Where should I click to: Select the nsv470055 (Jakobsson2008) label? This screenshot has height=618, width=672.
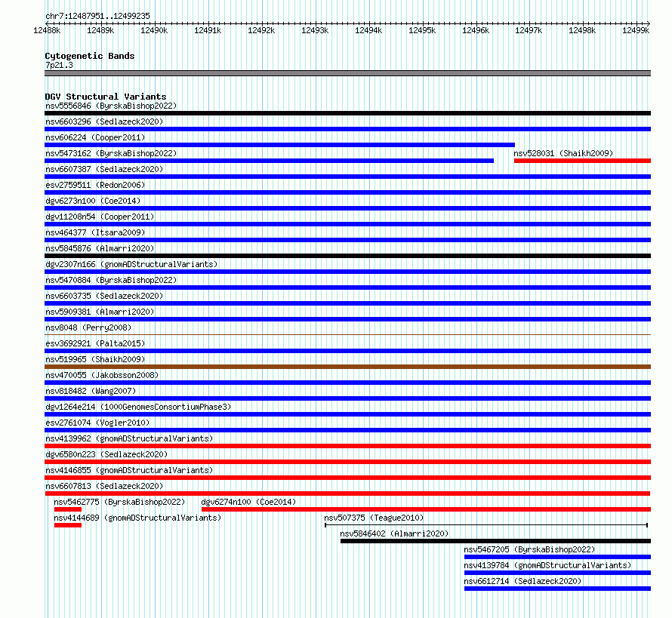click(102, 375)
